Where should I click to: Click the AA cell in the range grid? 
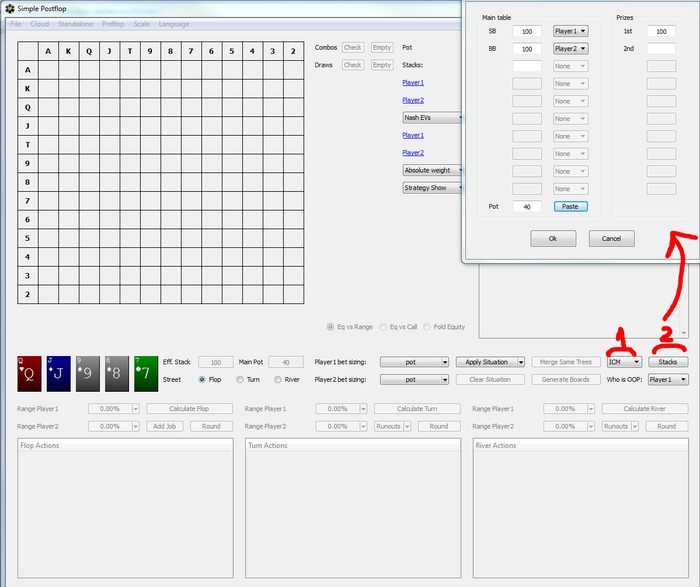coord(48,70)
